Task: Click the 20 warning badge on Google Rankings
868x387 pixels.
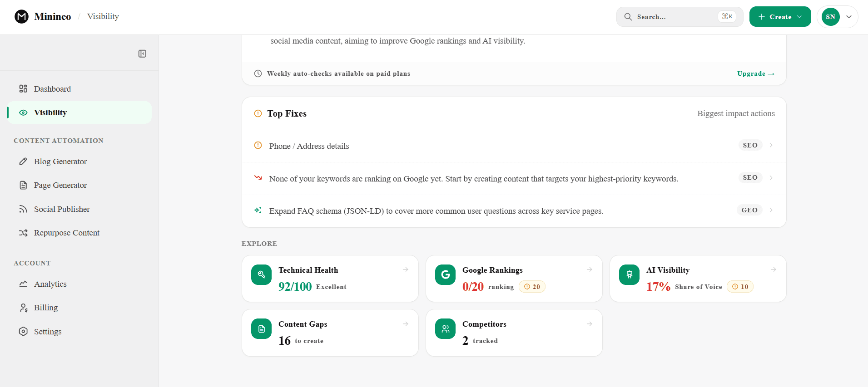Action: click(x=532, y=287)
